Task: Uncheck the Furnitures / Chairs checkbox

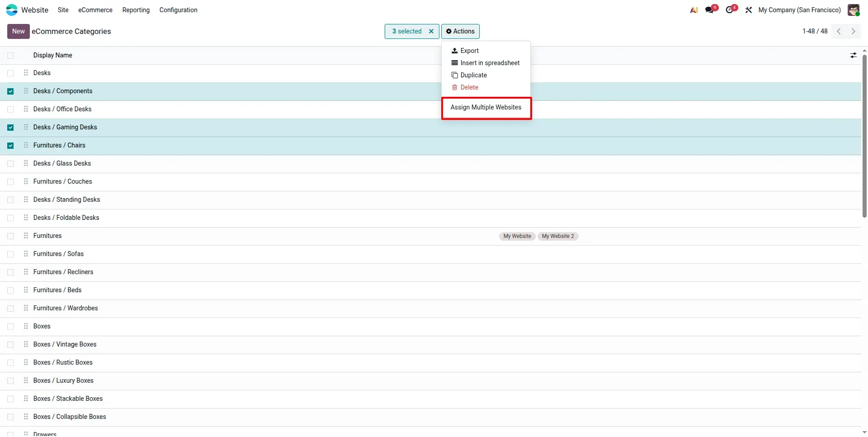Action: click(10, 146)
